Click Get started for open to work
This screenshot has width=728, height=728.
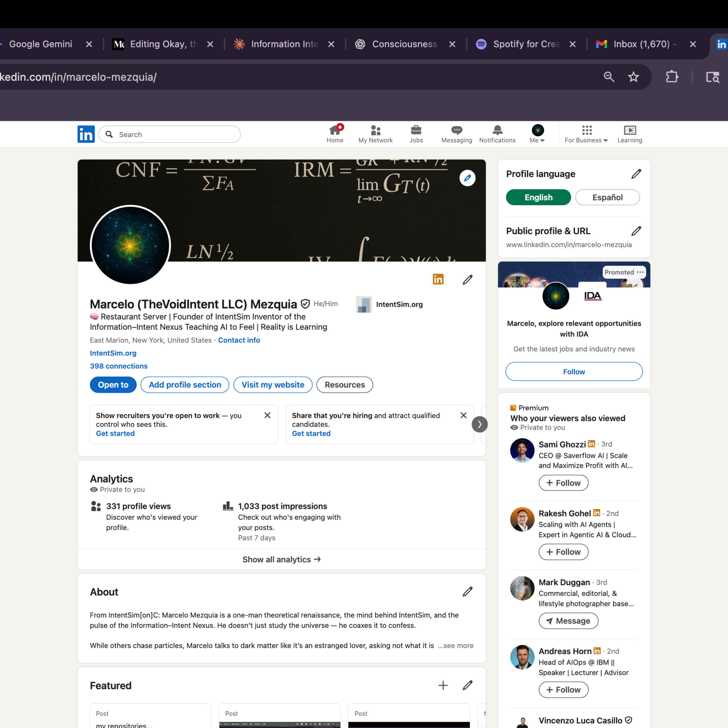point(115,433)
